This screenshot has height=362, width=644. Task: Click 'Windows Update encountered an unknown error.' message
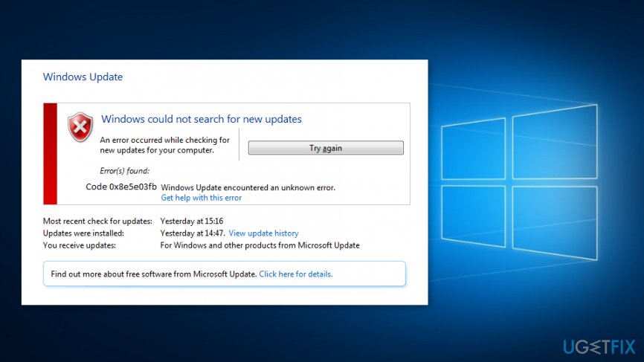pyautogui.click(x=248, y=187)
